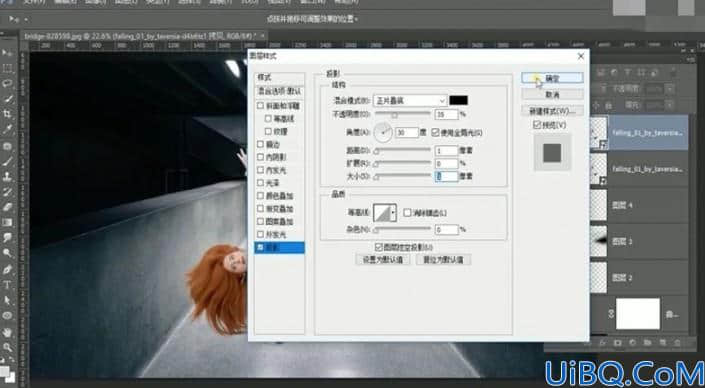Select the Type tool

tap(7, 285)
